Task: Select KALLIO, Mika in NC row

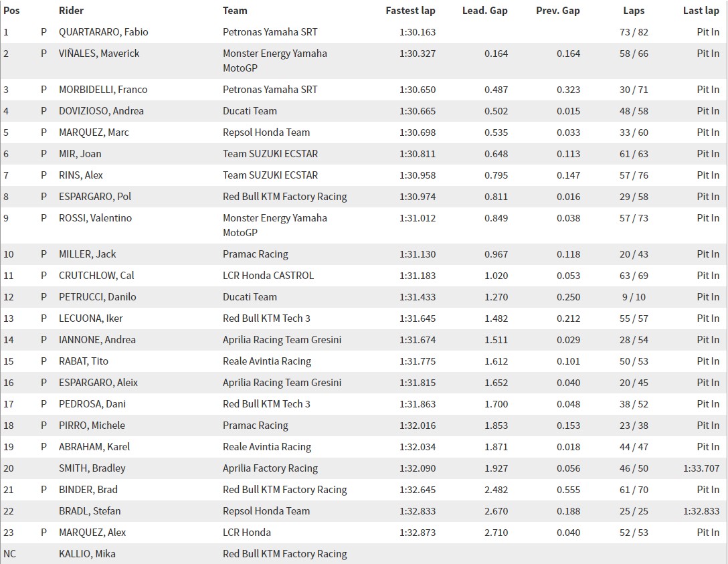Action: pyautogui.click(x=87, y=554)
